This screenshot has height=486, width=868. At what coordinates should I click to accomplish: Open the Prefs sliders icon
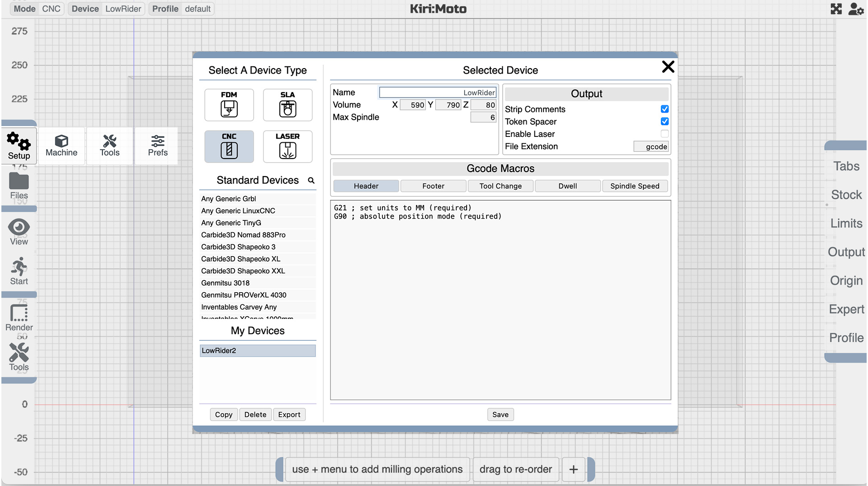158,146
